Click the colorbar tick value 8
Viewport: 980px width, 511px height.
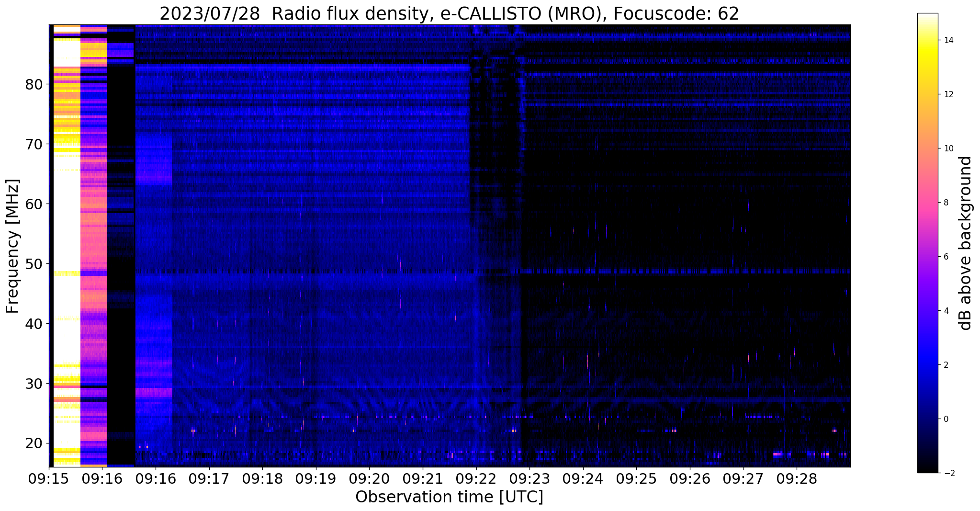pos(946,203)
